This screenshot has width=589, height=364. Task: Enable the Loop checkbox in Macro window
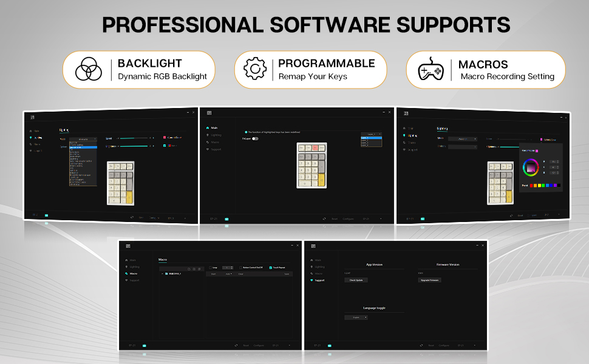[210, 268]
